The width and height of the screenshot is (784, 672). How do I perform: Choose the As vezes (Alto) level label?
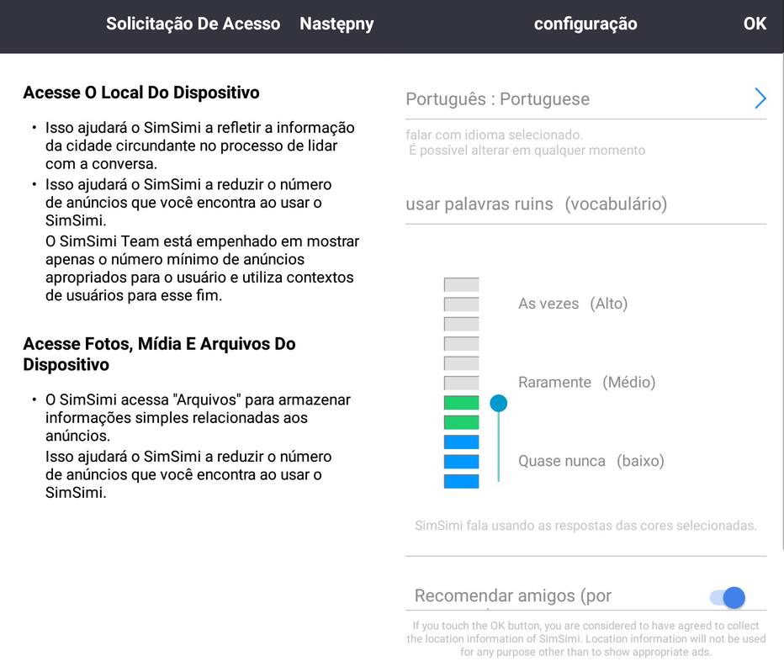(573, 304)
